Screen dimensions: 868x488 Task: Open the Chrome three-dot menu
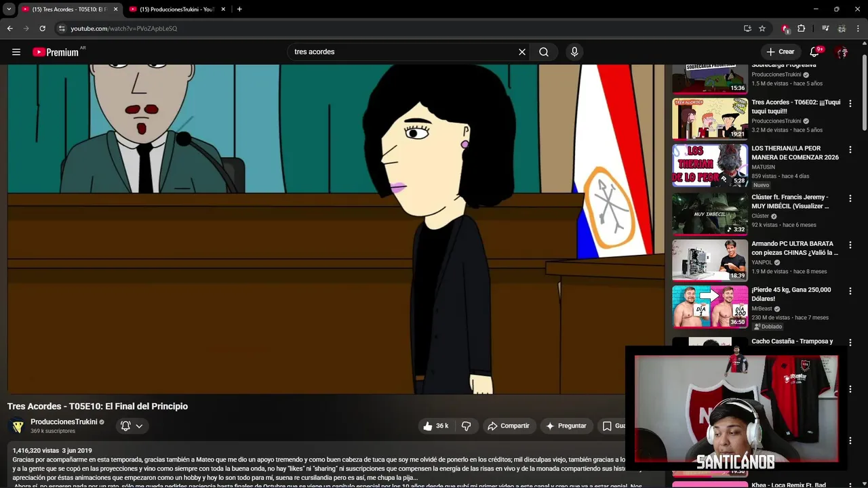pos(859,28)
